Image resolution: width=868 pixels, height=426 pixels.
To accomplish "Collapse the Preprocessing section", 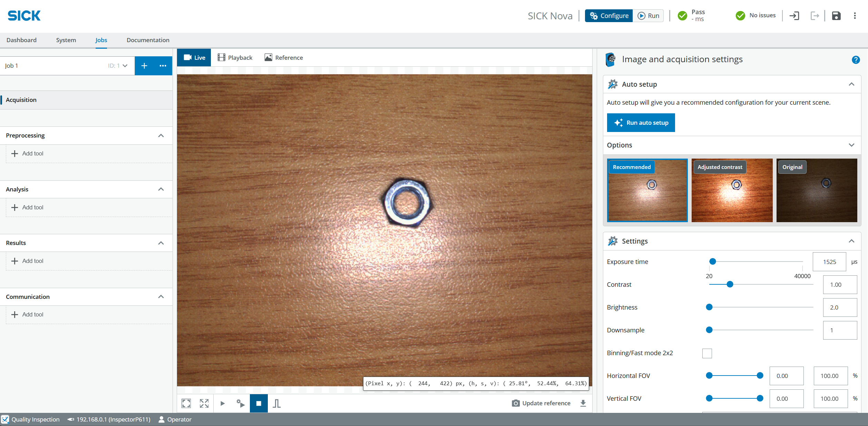I will click(161, 135).
